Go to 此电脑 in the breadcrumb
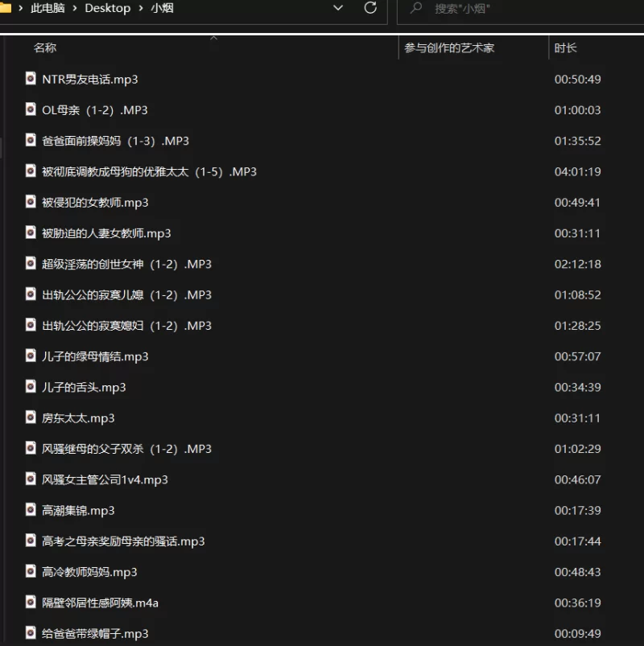Image resolution: width=644 pixels, height=646 pixels. tap(47, 8)
